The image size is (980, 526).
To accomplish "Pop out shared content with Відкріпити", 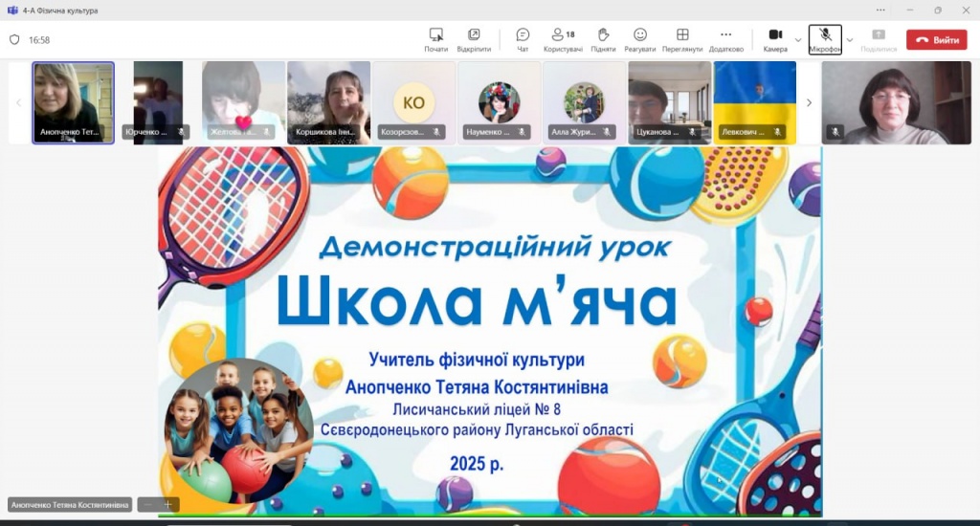I will (x=474, y=39).
